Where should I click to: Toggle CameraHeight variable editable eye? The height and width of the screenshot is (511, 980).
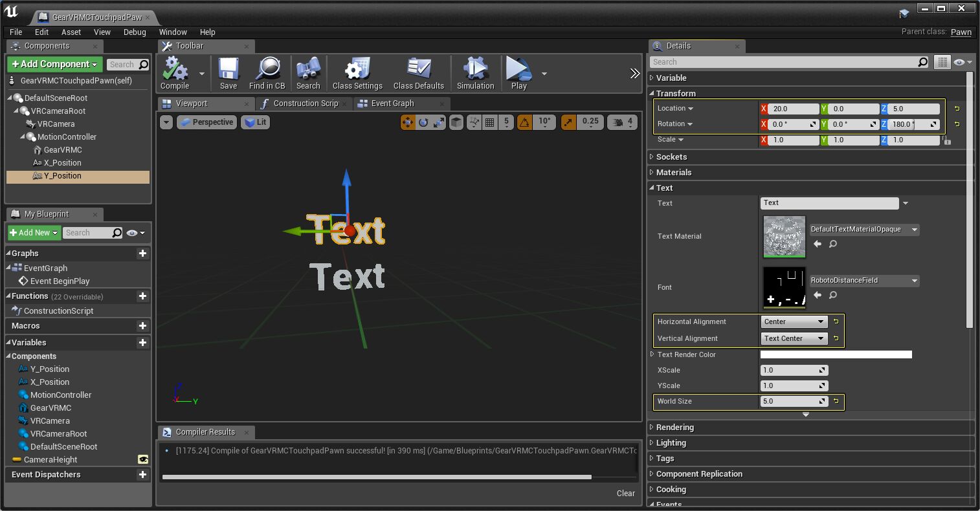coord(143,459)
